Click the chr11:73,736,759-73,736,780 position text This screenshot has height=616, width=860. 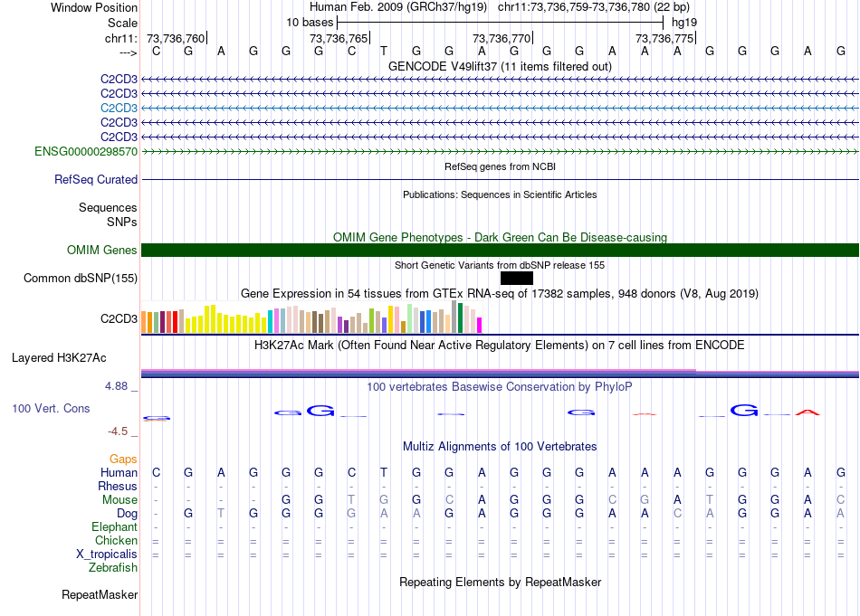point(574,7)
